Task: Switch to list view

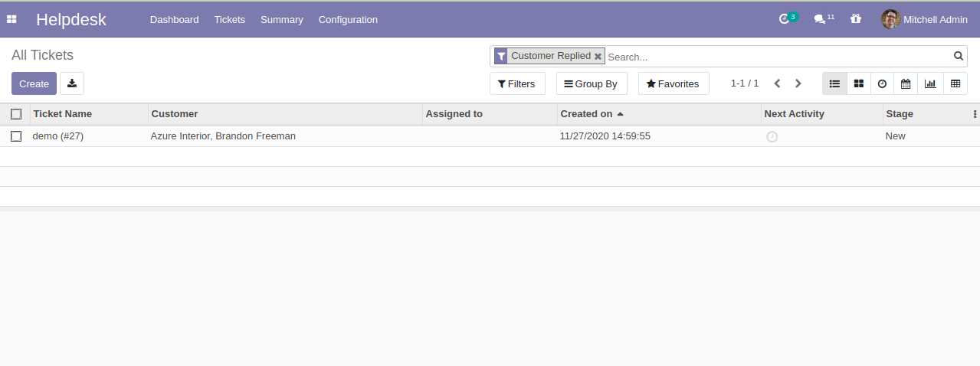Action: coord(834,83)
